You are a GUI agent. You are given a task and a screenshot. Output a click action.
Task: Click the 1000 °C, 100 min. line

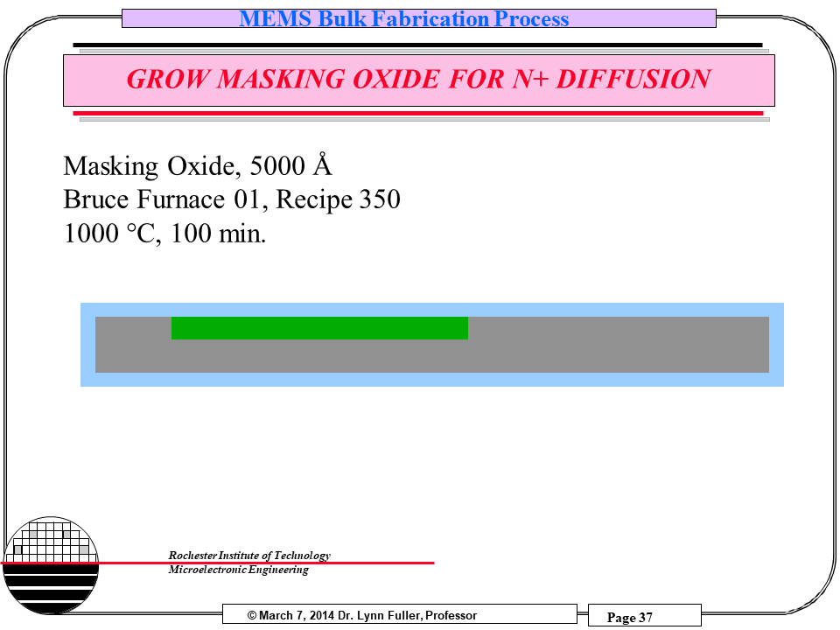pos(164,234)
